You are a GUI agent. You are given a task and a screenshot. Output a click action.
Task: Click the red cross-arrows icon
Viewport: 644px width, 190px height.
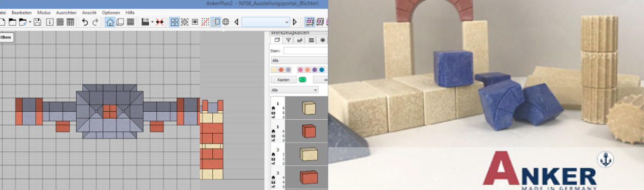[x=160, y=22]
